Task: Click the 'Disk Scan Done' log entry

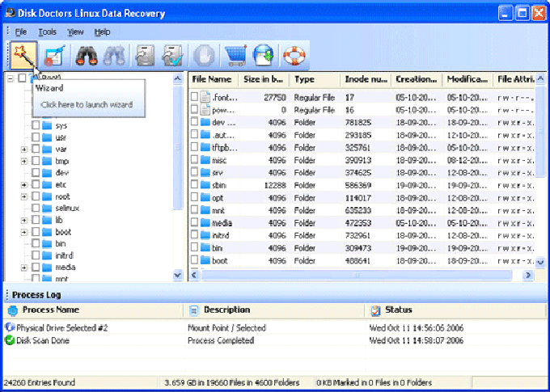Action: pyautogui.click(x=42, y=340)
